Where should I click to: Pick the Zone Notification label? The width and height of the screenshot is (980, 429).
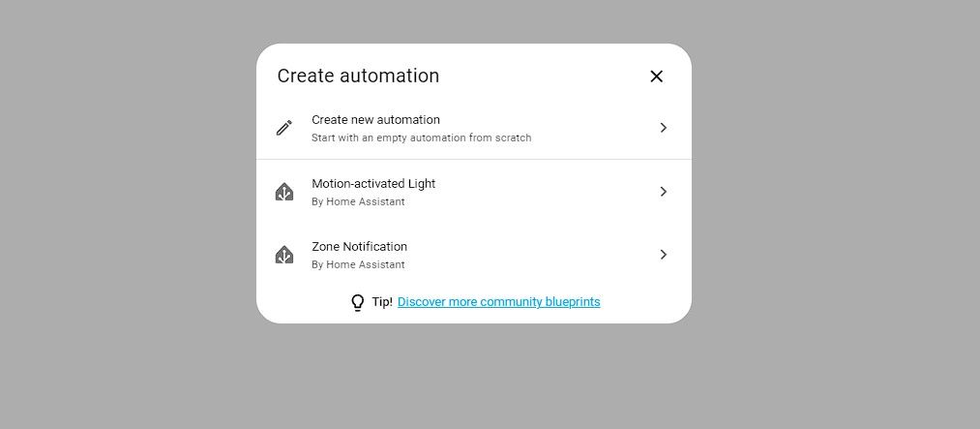[x=359, y=247]
